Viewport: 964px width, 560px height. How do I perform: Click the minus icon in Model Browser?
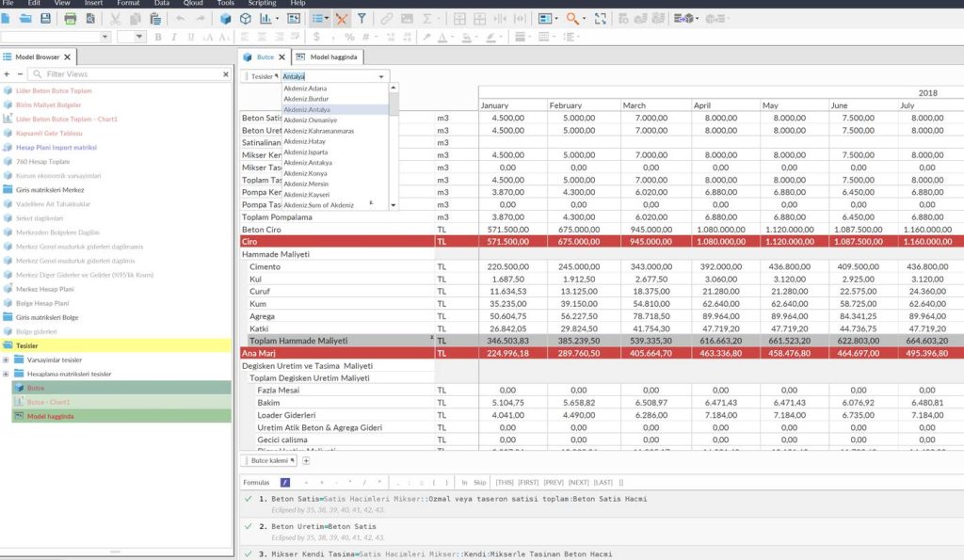click(20, 74)
